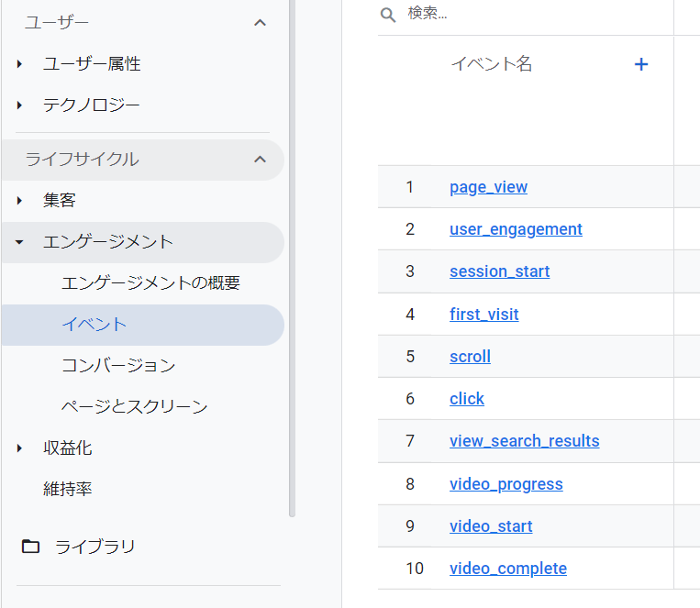700x608 pixels.
Task: Click the sidebar vertical scrollbar
Action: point(292,257)
